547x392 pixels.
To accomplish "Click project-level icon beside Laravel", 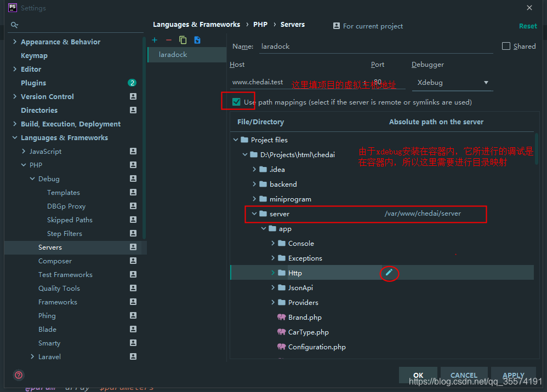I will [133, 356].
